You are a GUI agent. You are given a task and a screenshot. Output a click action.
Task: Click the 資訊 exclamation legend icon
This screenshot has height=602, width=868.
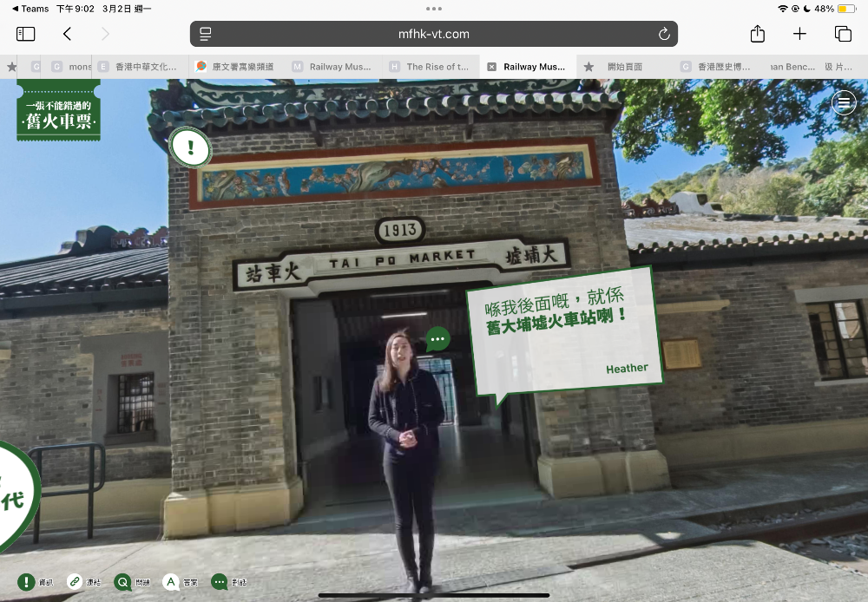click(28, 582)
